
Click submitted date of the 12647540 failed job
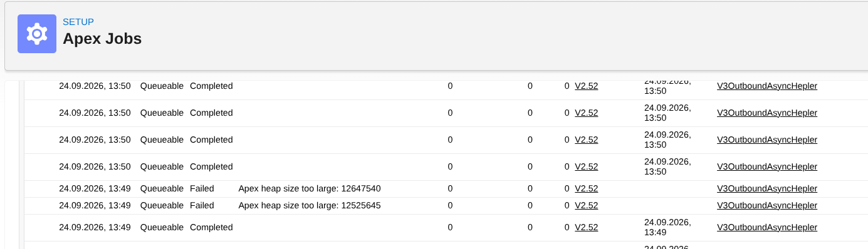click(95, 188)
